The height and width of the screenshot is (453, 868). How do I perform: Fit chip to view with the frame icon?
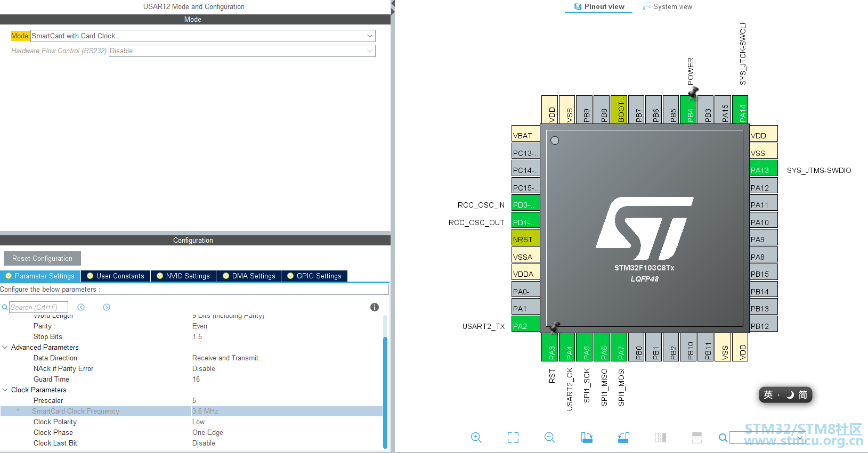click(513, 438)
